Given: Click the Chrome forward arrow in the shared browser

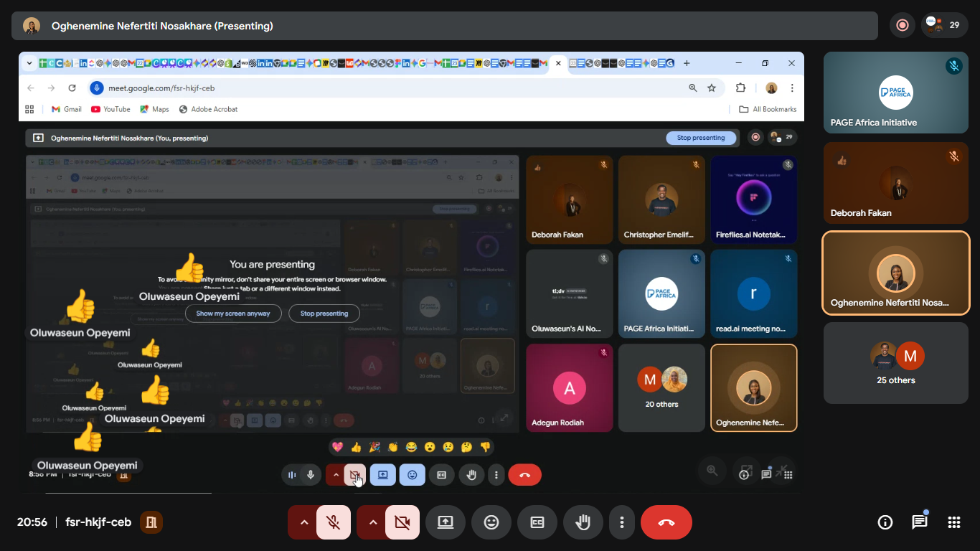Looking at the screenshot, I should [51, 88].
